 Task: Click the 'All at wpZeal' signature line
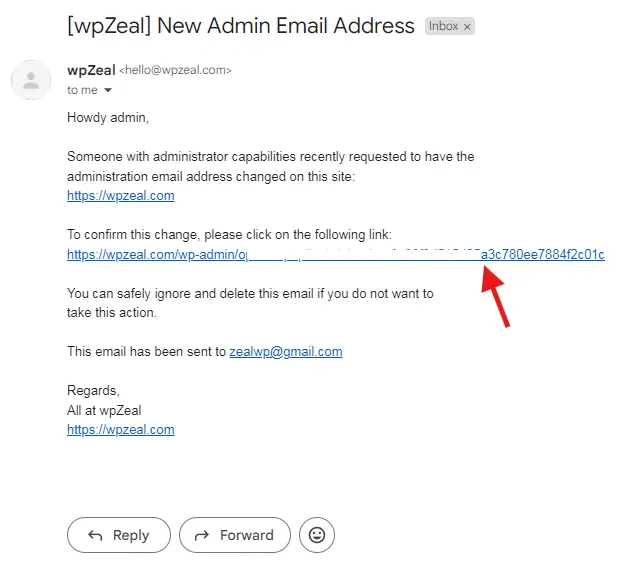104,410
